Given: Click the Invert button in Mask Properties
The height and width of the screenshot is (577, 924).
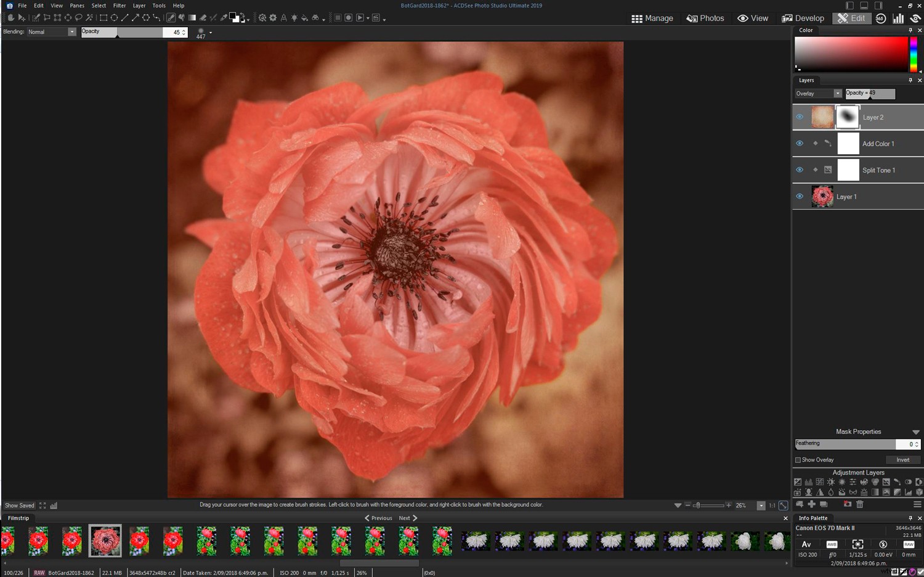Looking at the screenshot, I should (903, 459).
